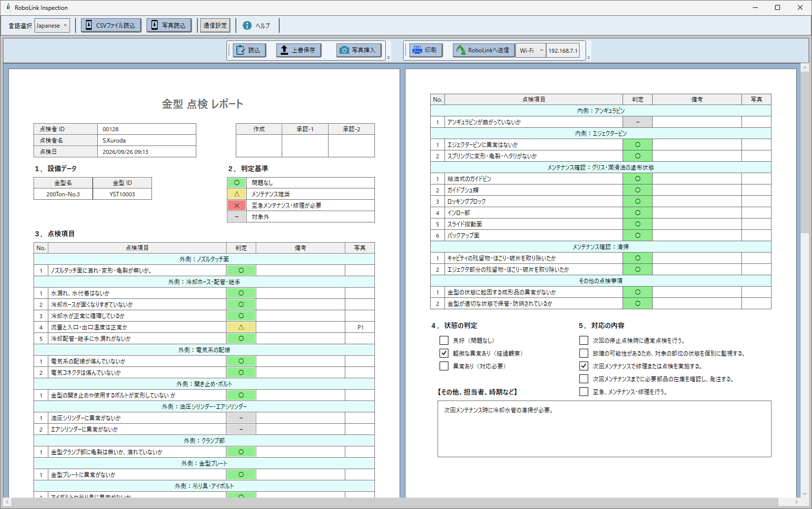Open the 通信設定 settings
The image size is (812, 509).
click(215, 25)
